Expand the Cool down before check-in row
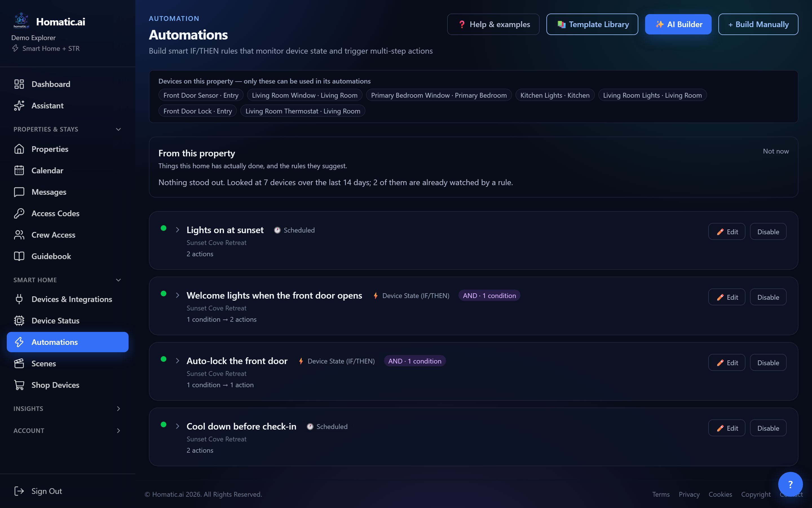The height and width of the screenshot is (508, 812). (x=178, y=426)
